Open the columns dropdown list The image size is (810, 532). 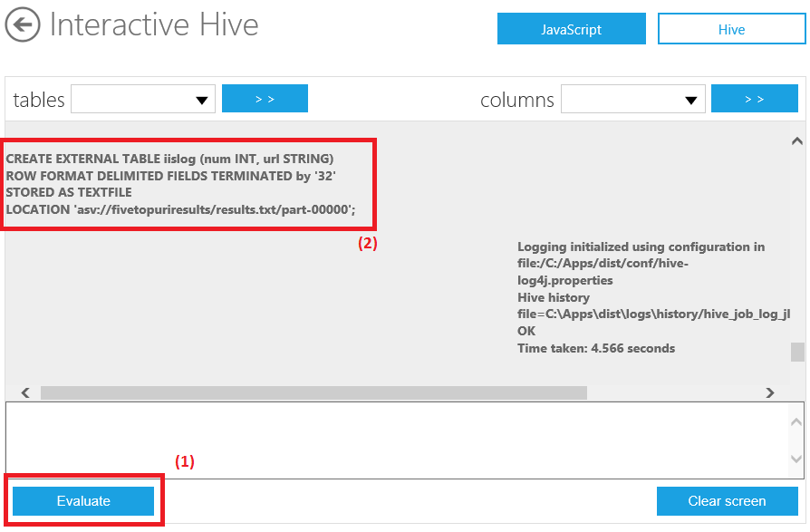(632, 100)
